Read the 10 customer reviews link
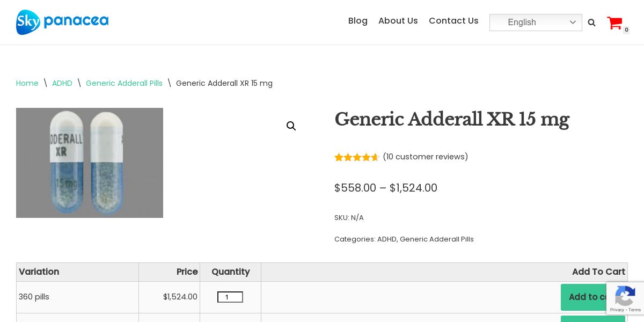This screenshot has width=644, height=322. click(426, 157)
